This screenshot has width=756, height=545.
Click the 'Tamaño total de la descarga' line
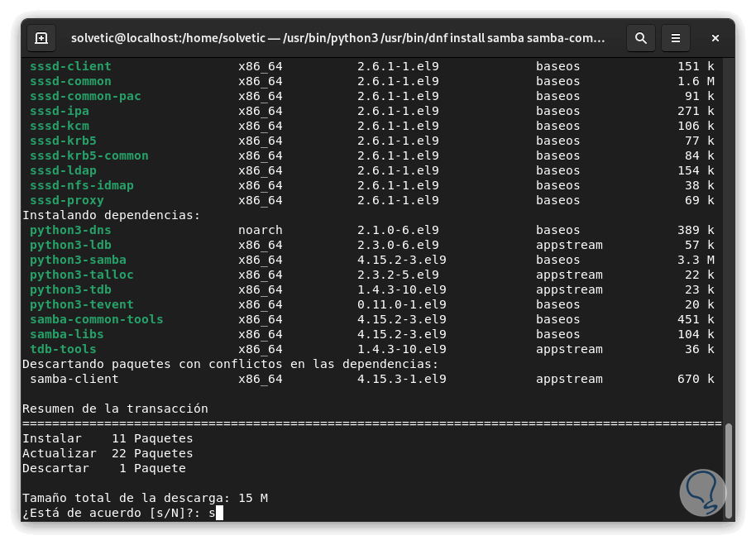click(145, 498)
